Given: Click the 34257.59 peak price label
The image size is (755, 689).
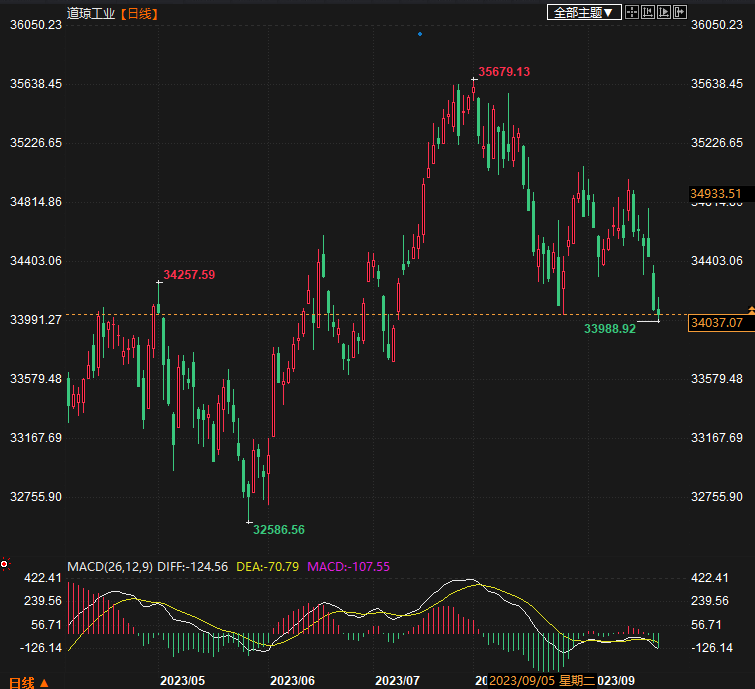Looking at the screenshot, I should coord(189,274).
